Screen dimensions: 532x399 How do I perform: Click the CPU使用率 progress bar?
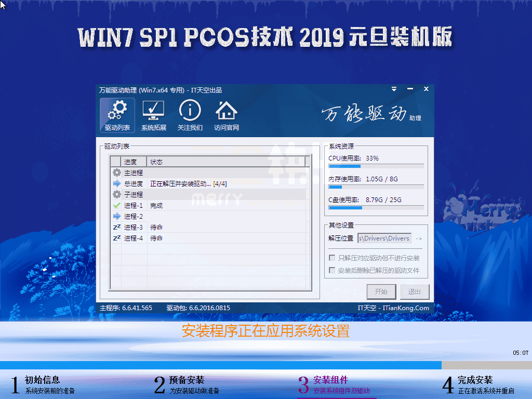[x=376, y=166]
